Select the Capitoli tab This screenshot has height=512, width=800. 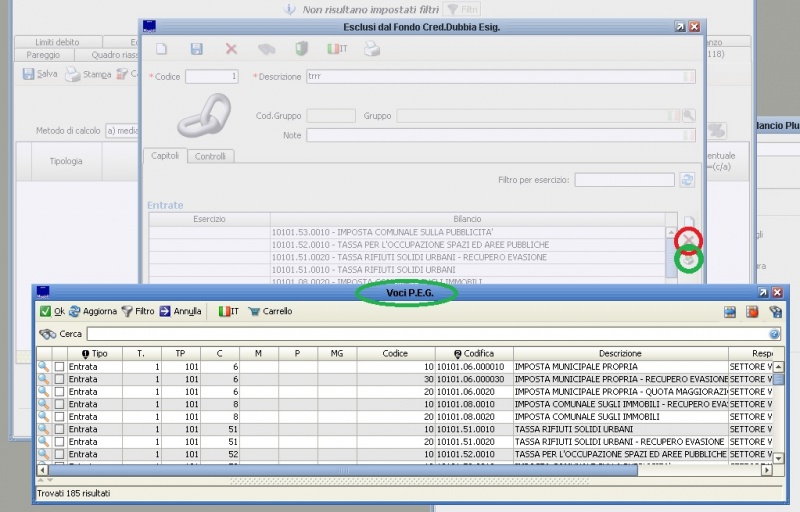164,156
